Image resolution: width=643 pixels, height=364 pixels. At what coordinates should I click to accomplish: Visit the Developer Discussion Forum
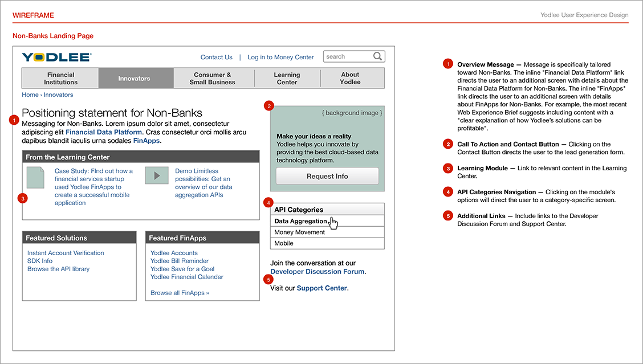click(x=318, y=271)
